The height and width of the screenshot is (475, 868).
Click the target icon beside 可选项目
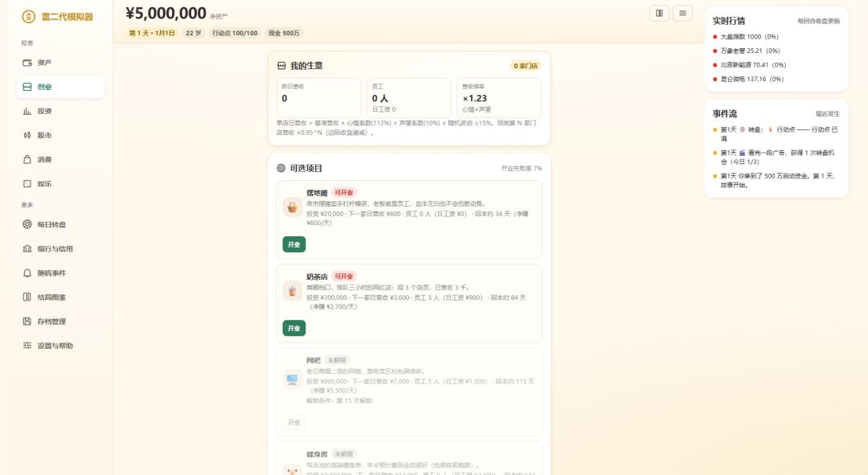coord(281,168)
